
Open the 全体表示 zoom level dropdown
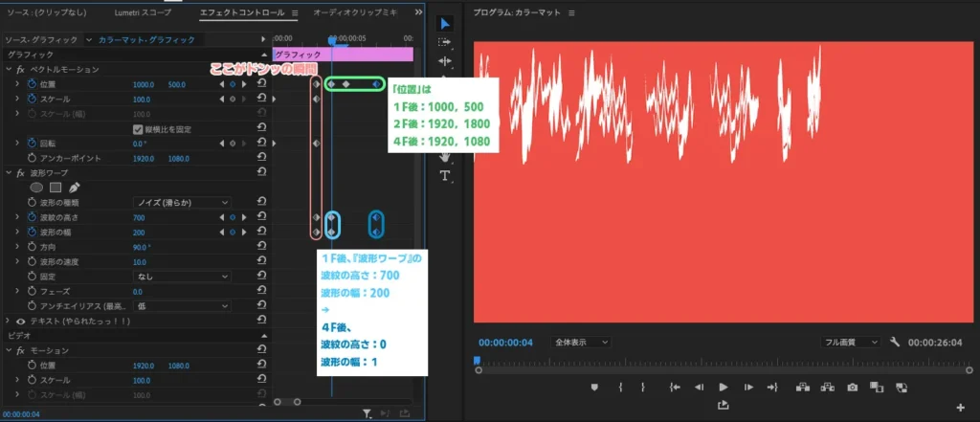[581, 342]
